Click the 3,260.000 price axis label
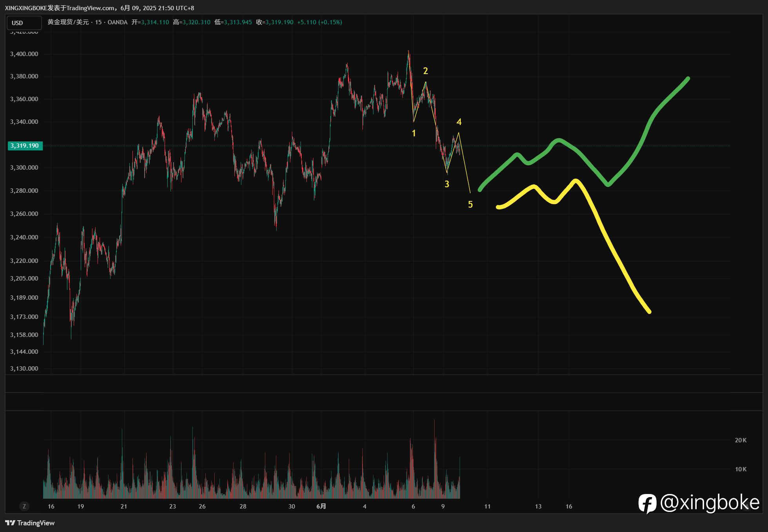The image size is (768, 532). (24, 214)
